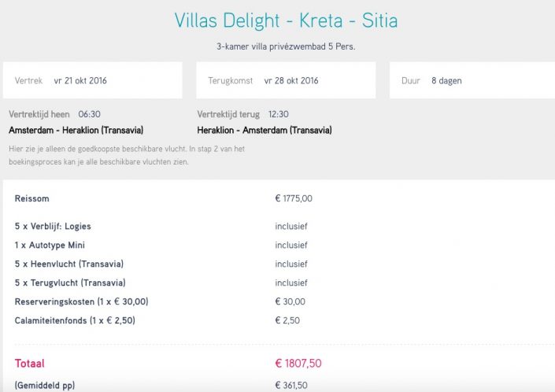Click the Villas Delight - Kreta - Sitia title
This screenshot has width=555, height=392.
[x=286, y=20]
